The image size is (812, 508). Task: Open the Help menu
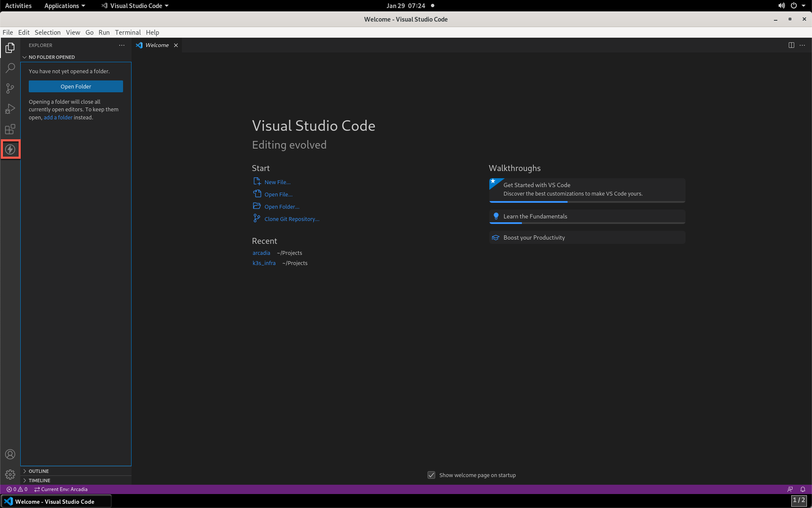152,33
